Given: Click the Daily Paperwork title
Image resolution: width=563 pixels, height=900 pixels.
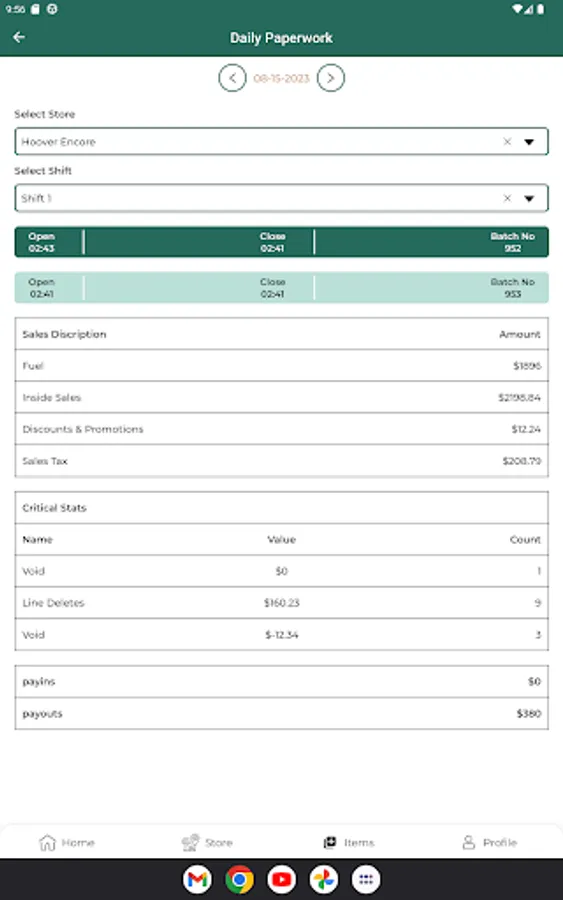Looking at the screenshot, I should 281,38.
